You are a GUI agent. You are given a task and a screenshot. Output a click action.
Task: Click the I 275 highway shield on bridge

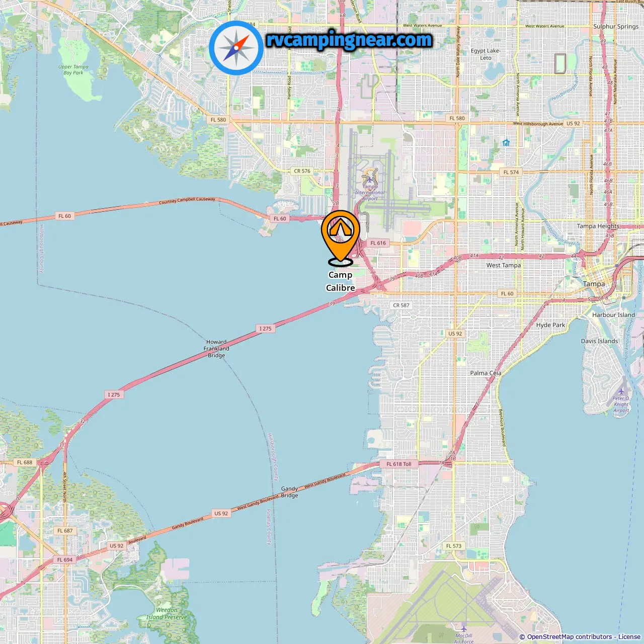[x=266, y=329]
